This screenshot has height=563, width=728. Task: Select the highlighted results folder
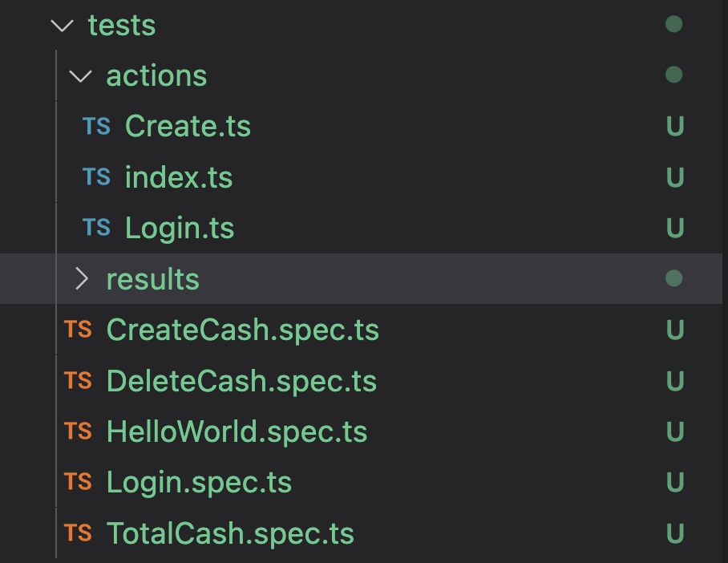[152, 279]
